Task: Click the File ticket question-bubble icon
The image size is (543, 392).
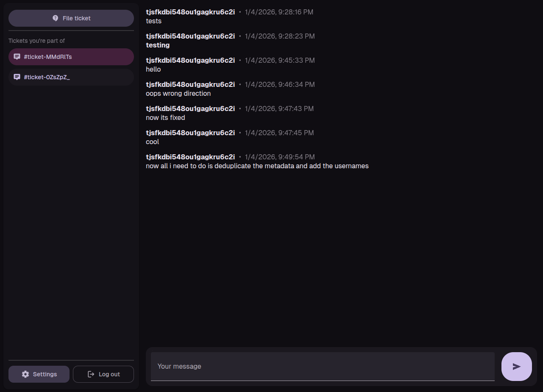Action: point(56,18)
